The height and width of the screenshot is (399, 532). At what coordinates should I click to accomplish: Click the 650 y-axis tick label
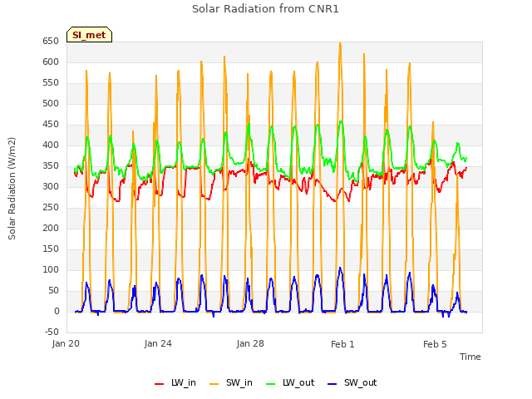[51, 41]
